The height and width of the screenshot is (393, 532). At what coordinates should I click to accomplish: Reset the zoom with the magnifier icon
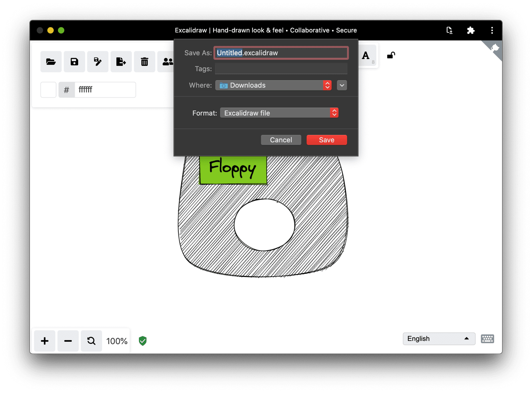click(91, 341)
